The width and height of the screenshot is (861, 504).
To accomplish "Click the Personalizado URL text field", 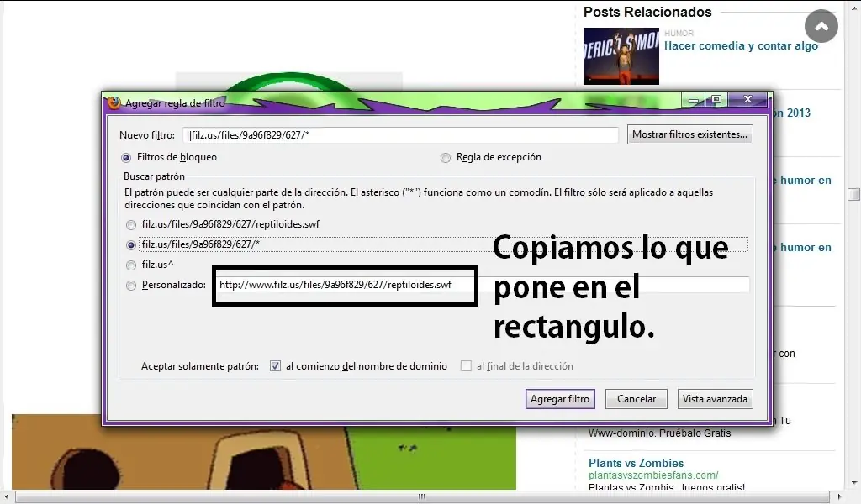I will click(x=483, y=285).
